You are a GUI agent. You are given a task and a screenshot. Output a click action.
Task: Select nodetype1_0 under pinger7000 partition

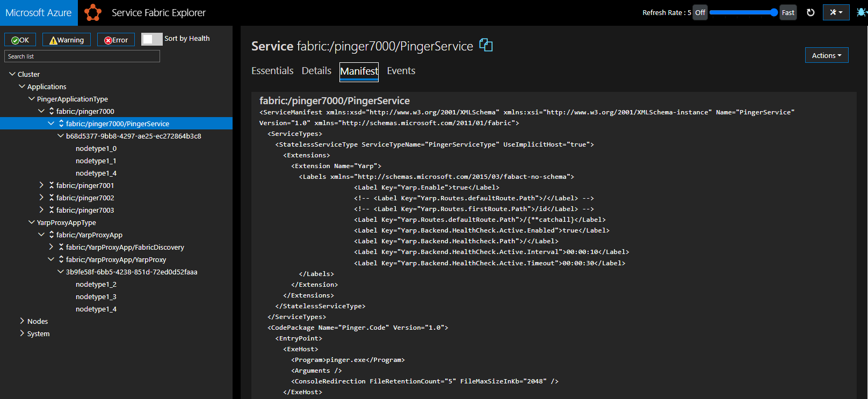[x=96, y=148]
